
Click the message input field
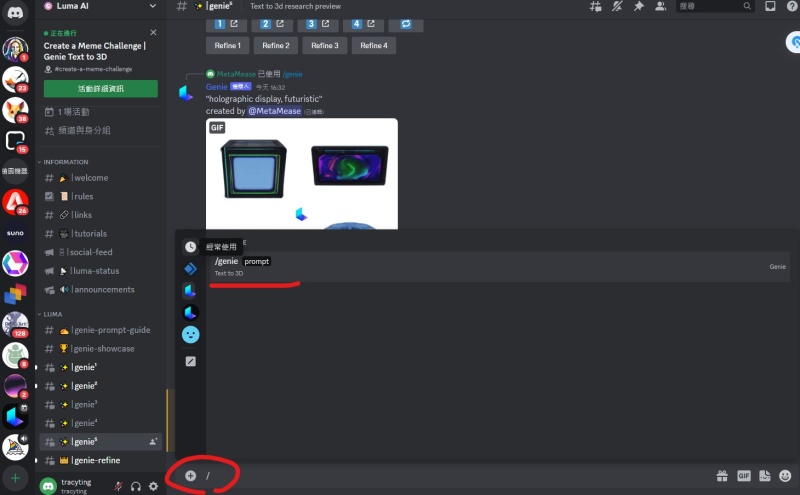click(454, 476)
